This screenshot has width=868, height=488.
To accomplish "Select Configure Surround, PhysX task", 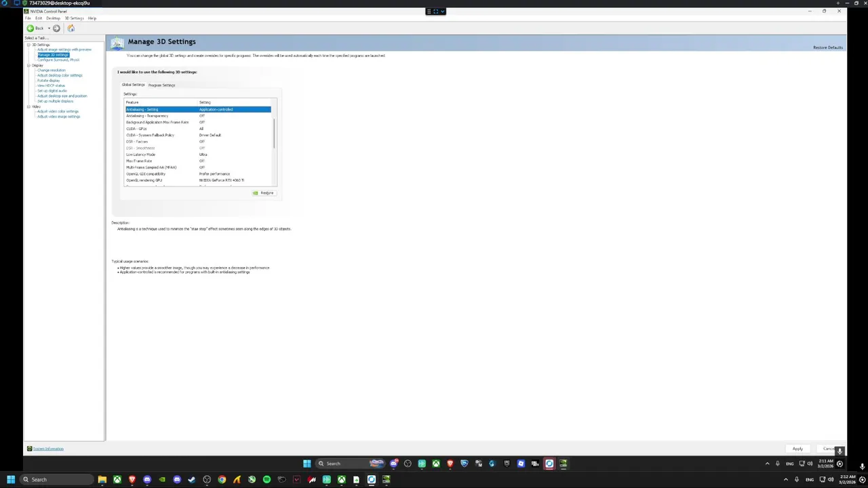I will click(58, 60).
